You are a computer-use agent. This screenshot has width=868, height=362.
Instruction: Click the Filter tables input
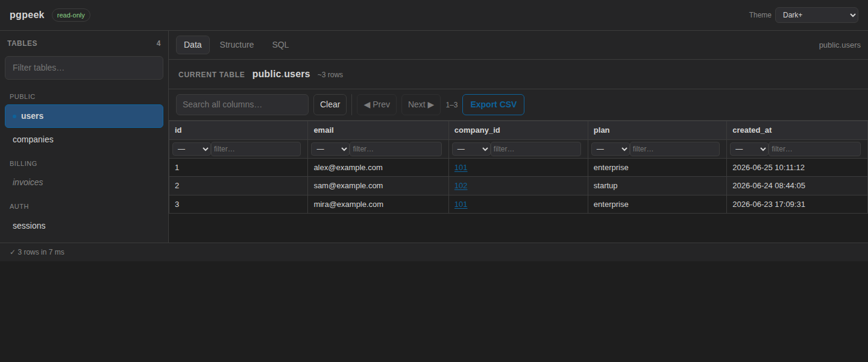point(84,68)
